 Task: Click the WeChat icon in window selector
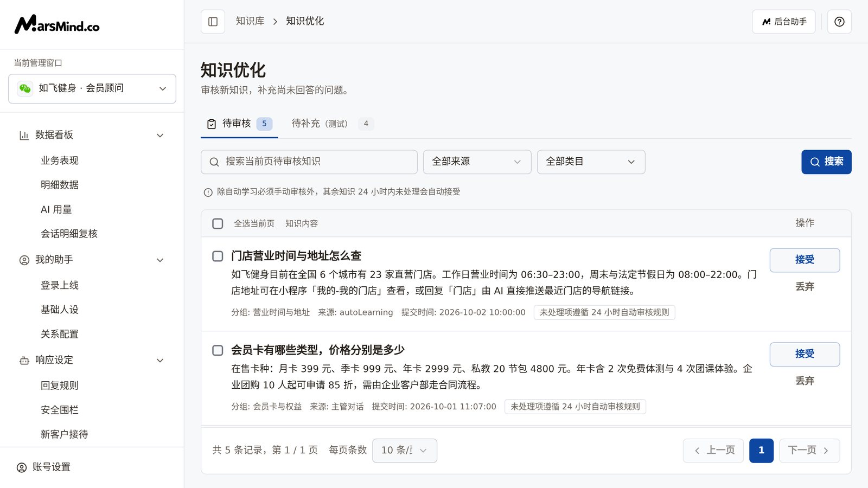25,88
